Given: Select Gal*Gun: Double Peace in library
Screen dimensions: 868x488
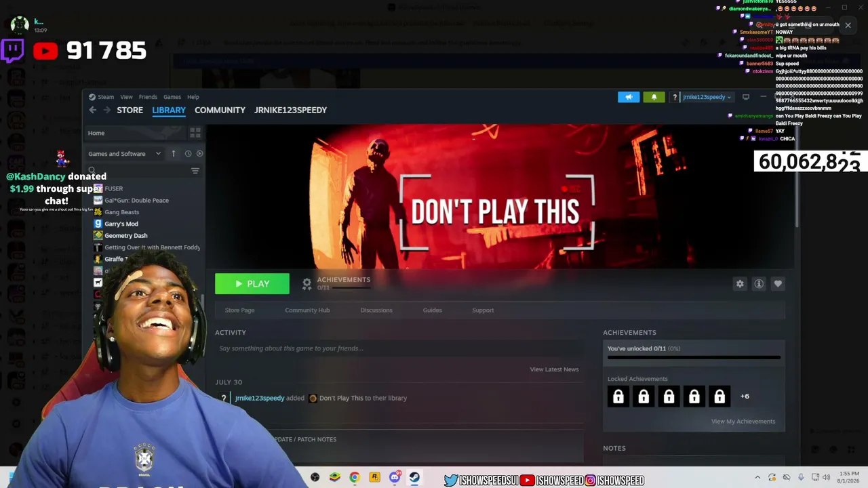Looking at the screenshot, I should (x=136, y=201).
